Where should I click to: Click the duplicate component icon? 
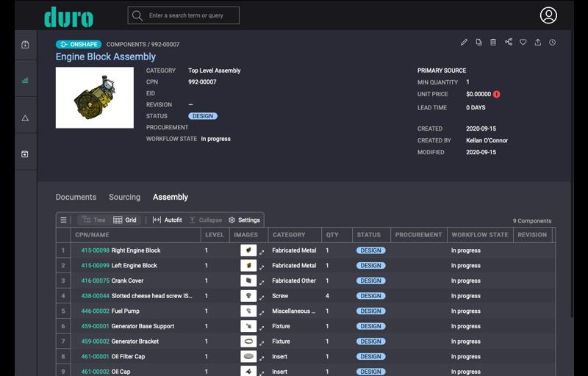pos(478,43)
